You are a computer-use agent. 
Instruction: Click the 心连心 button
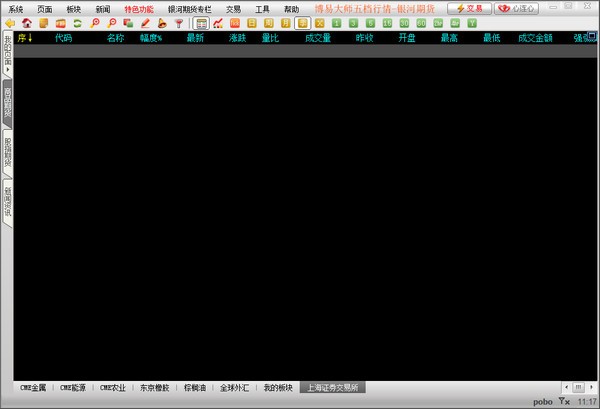pyautogui.click(x=516, y=8)
